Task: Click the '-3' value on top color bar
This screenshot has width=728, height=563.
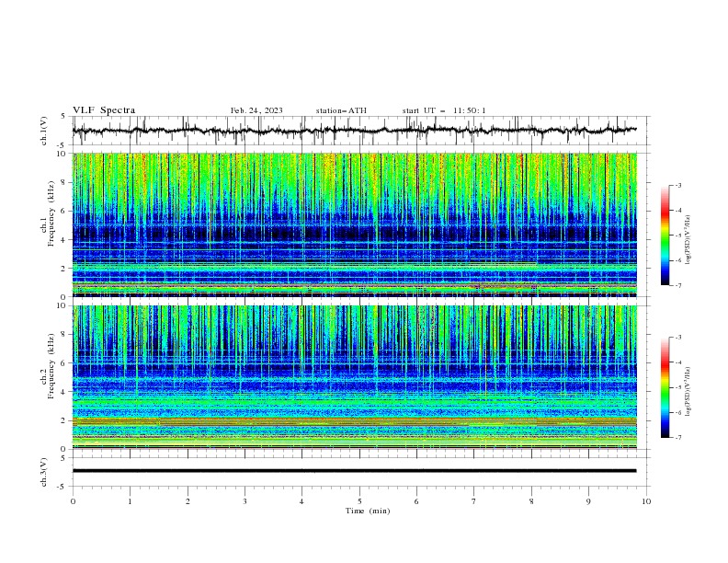Action: coord(678,185)
